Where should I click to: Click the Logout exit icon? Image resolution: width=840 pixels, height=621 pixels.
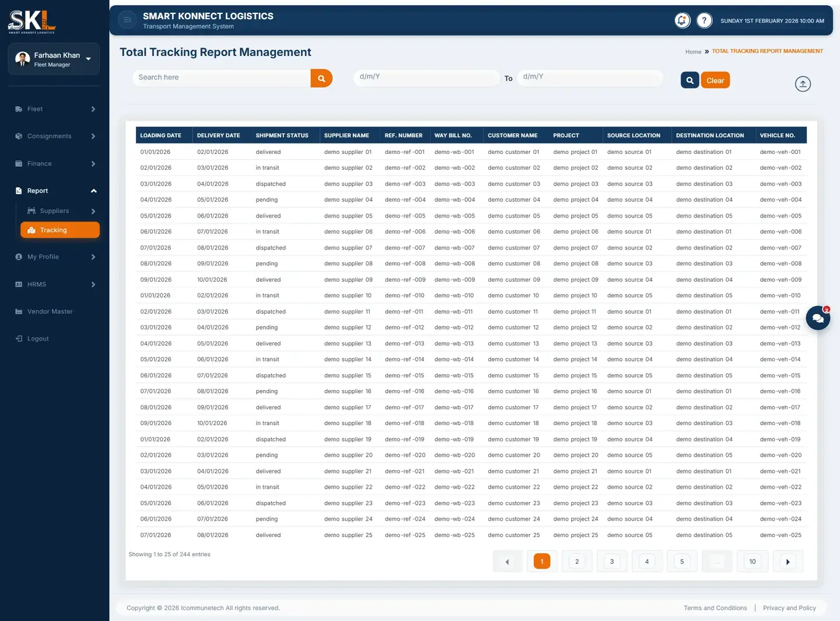point(19,339)
